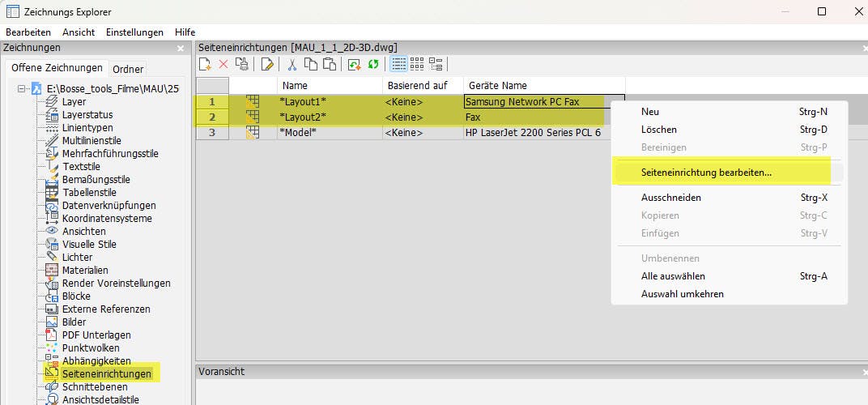
Task: Click the Copy toolbar icon
Action: click(311, 64)
